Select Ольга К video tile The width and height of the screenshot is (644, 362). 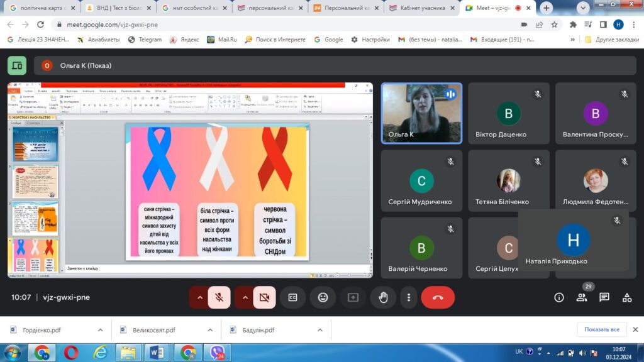421,113
